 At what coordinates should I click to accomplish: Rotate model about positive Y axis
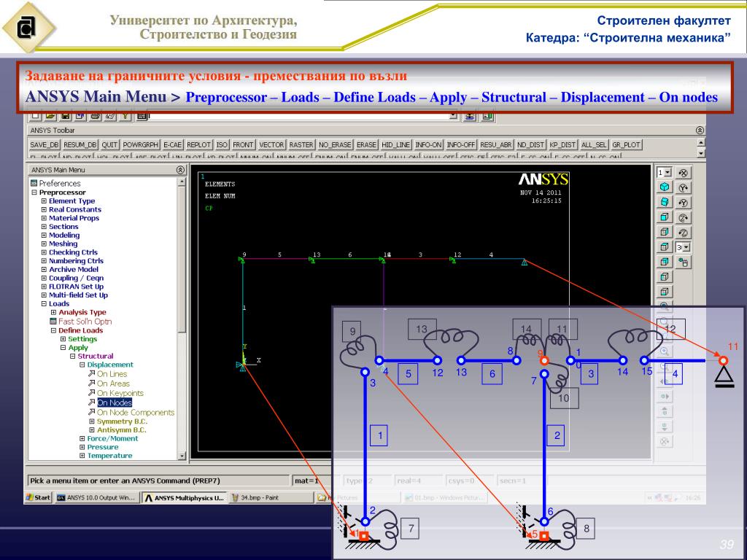683,187
